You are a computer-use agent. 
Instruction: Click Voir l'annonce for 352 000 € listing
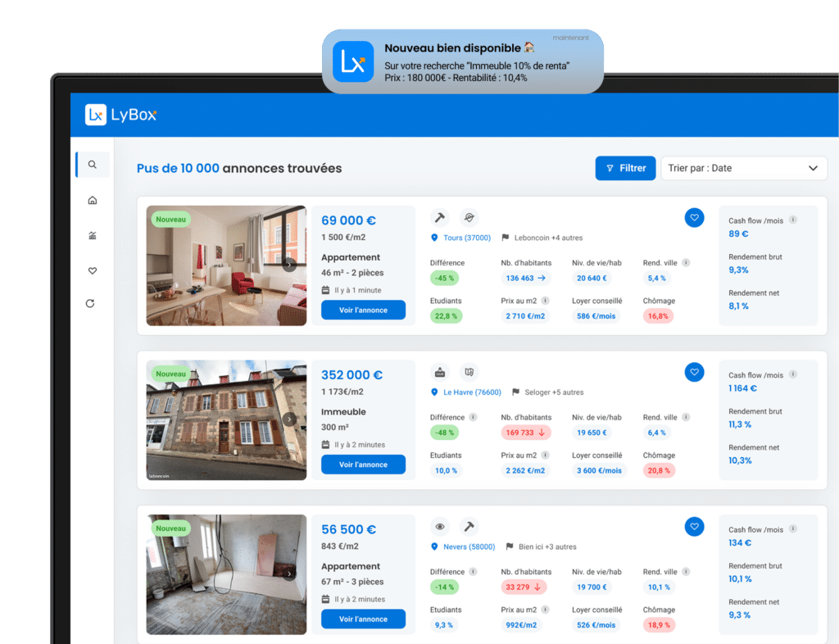click(x=363, y=465)
